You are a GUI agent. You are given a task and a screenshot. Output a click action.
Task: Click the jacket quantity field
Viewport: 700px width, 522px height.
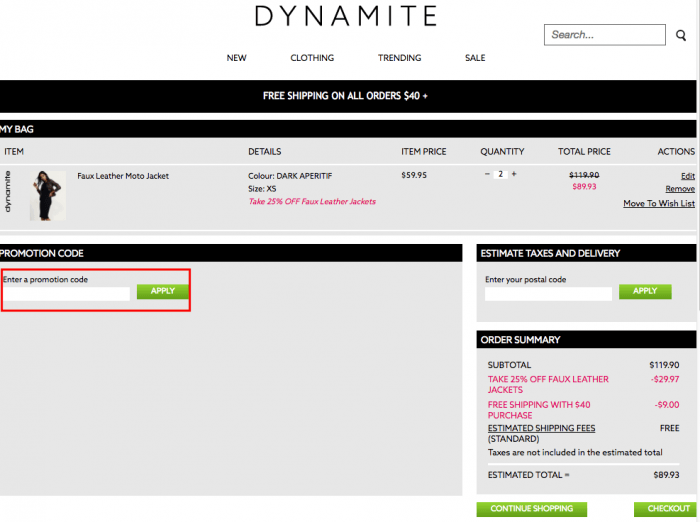(x=500, y=174)
